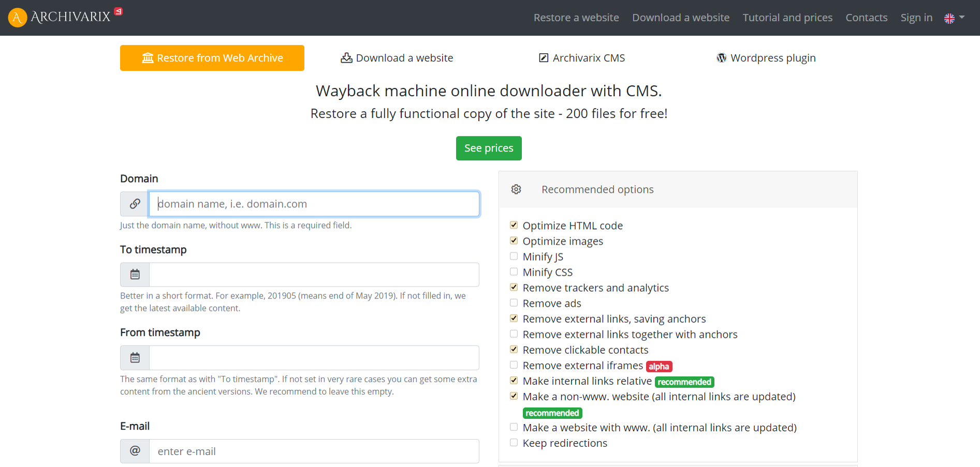The height and width of the screenshot is (467, 980).
Task: Focus the To timestamp input field
Action: [314, 275]
